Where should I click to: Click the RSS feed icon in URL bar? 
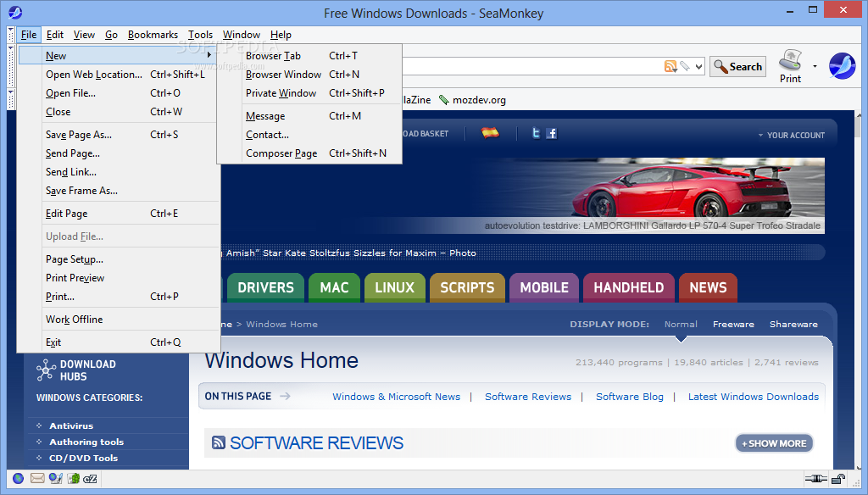pyautogui.click(x=670, y=66)
